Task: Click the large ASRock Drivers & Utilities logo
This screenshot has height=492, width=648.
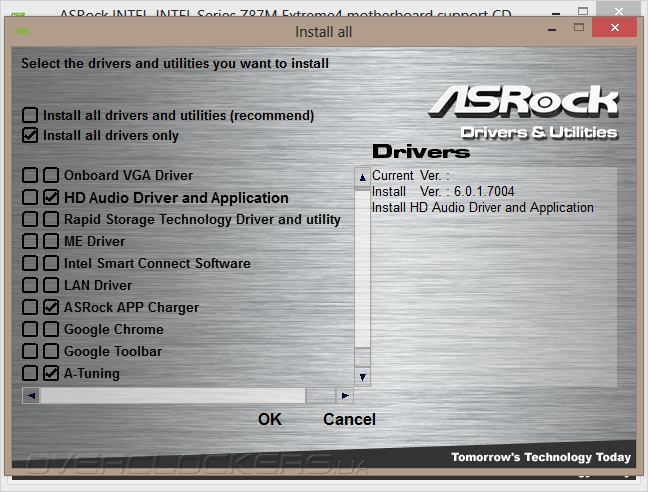Action: 523,112
